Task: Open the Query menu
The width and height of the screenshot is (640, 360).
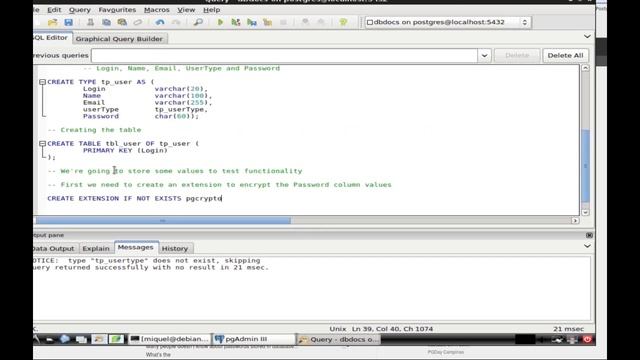Action: pos(80,10)
